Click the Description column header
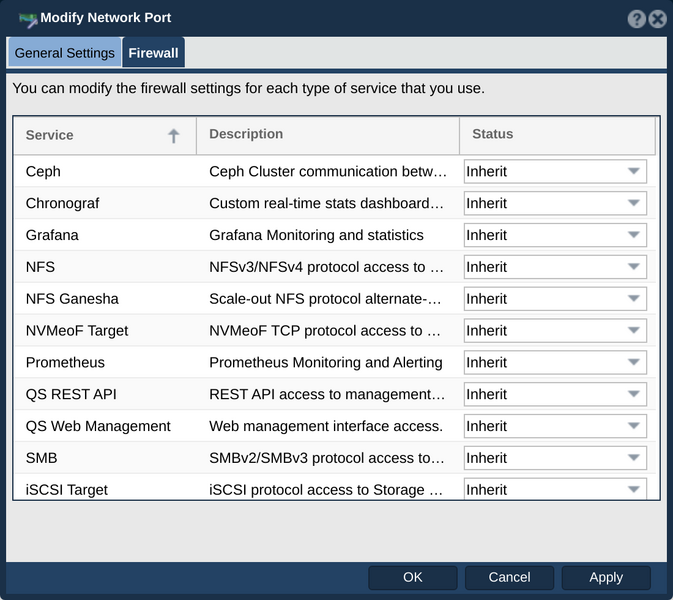Image resolution: width=673 pixels, height=600 pixels. 328,136
